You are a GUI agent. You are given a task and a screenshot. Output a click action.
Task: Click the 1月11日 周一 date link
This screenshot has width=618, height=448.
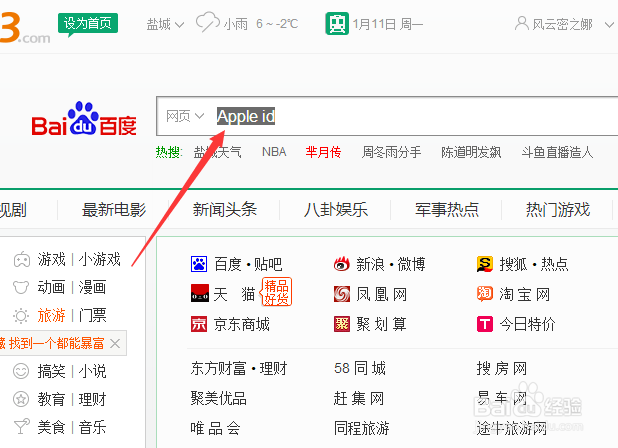pyautogui.click(x=387, y=24)
